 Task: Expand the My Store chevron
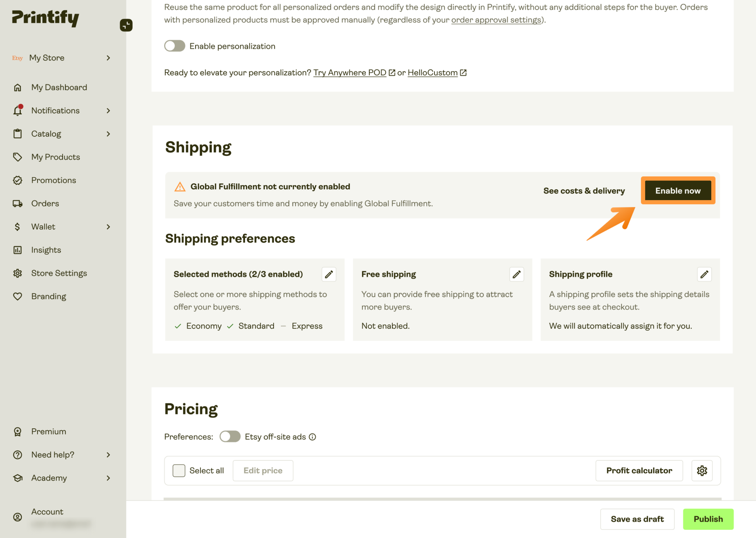[108, 58]
